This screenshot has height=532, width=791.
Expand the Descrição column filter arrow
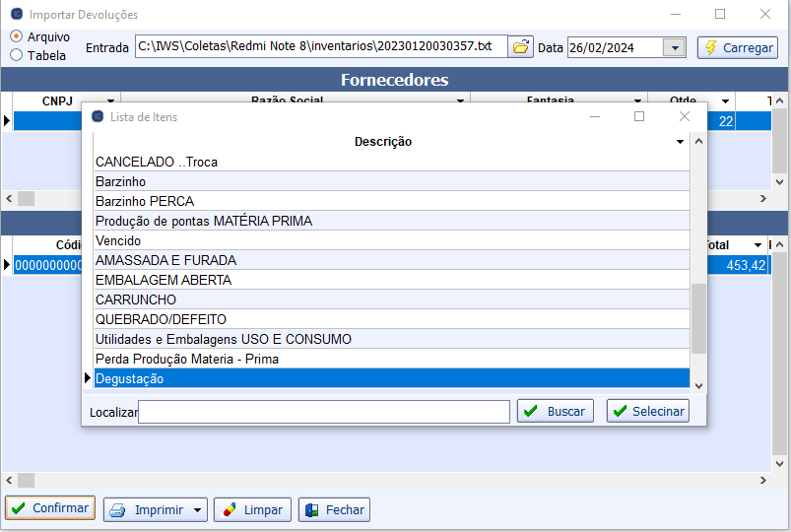pyautogui.click(x=680, y=142)
